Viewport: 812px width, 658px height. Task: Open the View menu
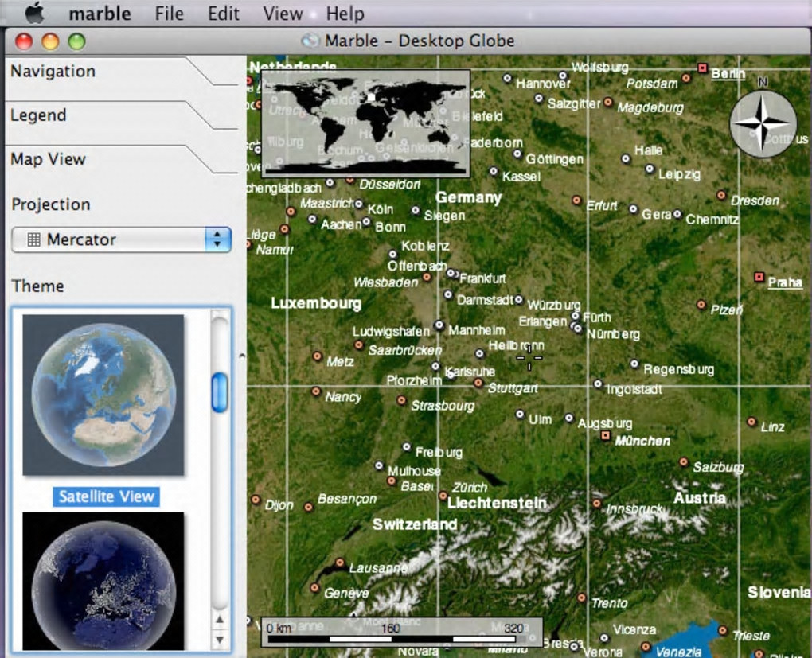pos(282,14)
